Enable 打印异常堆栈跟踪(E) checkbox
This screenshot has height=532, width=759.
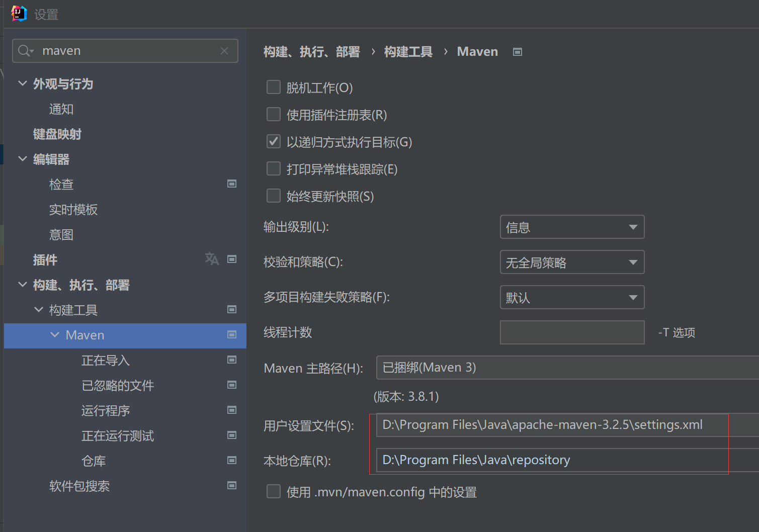274,168
